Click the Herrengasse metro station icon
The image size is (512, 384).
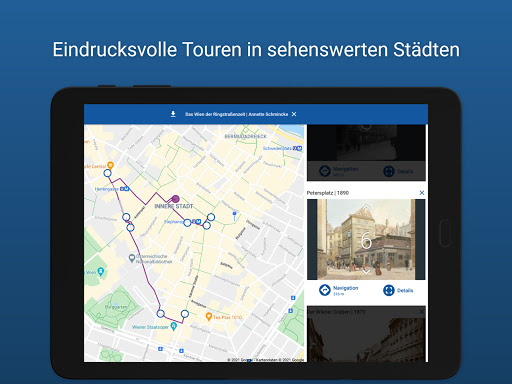125,189
